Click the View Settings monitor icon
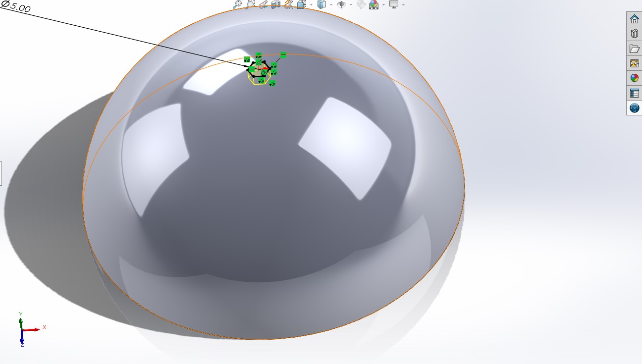Image resolution: width=642 pixels, height=364 pixels. [394, 4]
